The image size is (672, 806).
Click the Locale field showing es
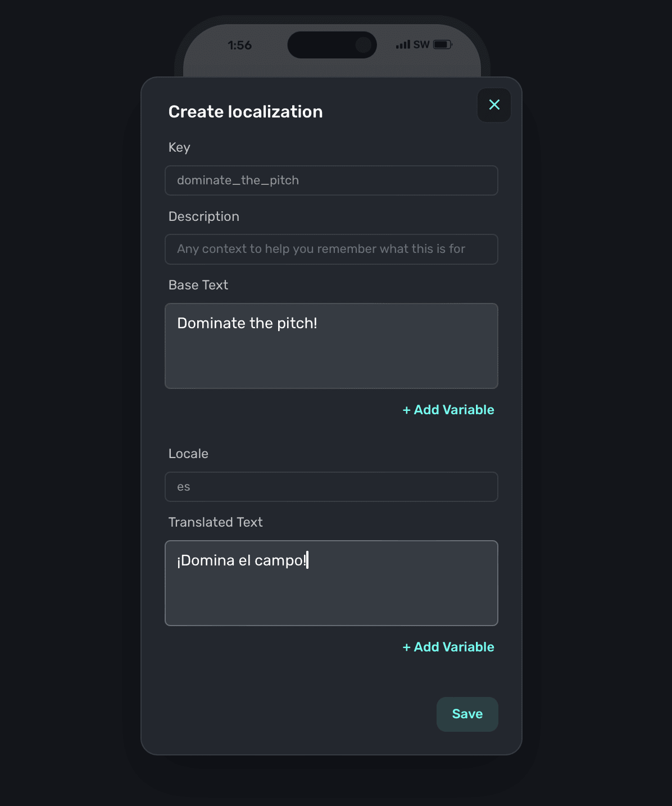click(x=332, y=487)
